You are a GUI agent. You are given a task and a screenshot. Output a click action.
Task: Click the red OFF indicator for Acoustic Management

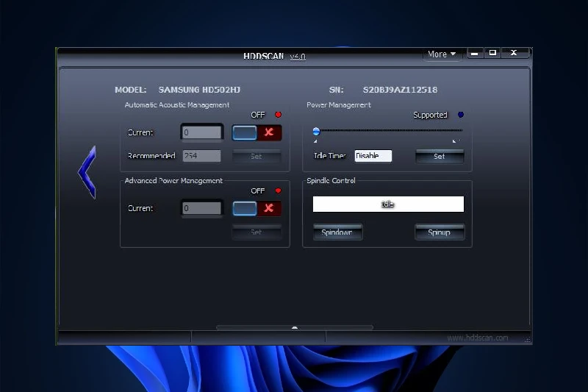(x=279, y=115)
